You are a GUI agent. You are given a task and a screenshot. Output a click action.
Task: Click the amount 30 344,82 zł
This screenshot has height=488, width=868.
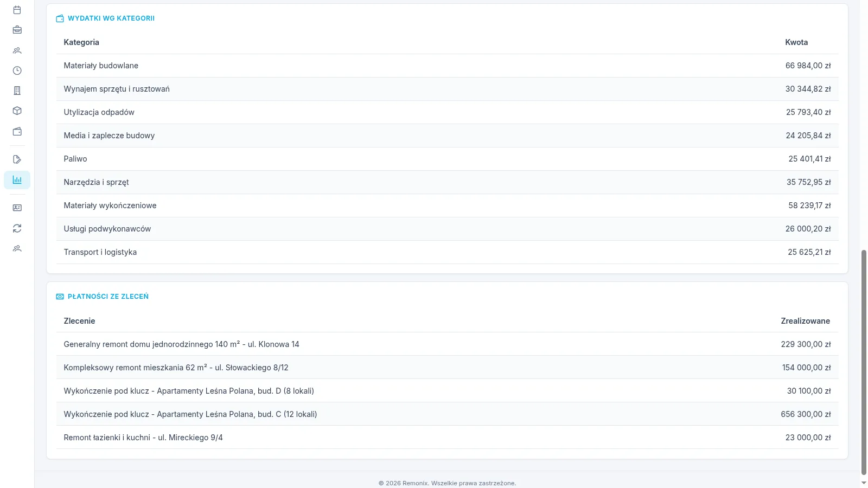tap(808, 89)
